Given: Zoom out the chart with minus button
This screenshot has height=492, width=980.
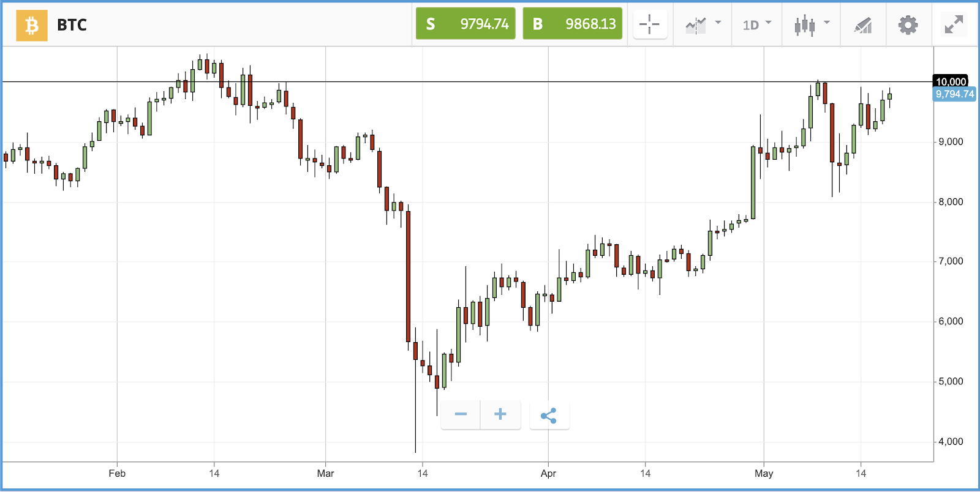Looking at the screenshot, I should coord(461,415).
